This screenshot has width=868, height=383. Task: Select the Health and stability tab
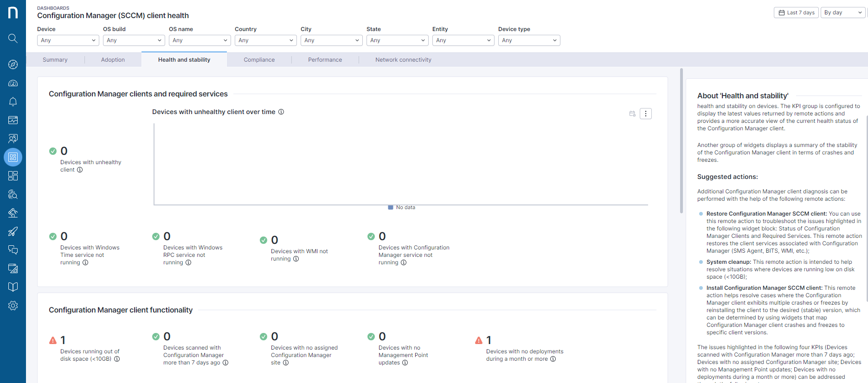184,60
